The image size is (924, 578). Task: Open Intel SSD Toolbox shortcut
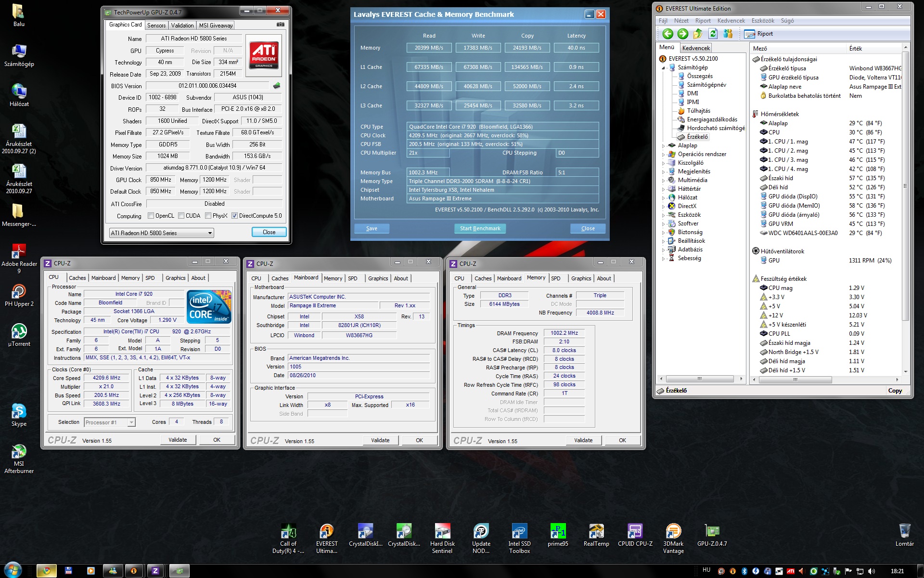click(520, 539)
